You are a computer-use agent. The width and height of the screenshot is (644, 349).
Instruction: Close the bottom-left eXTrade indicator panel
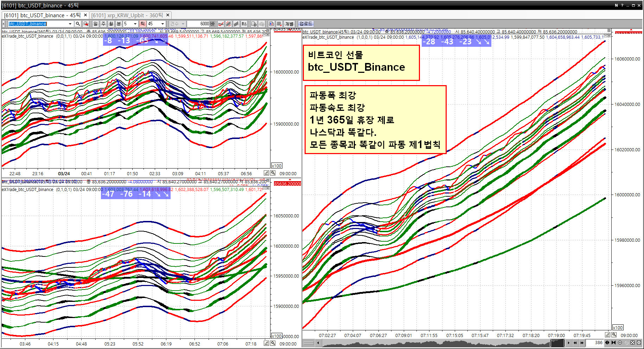click(268, 188)
